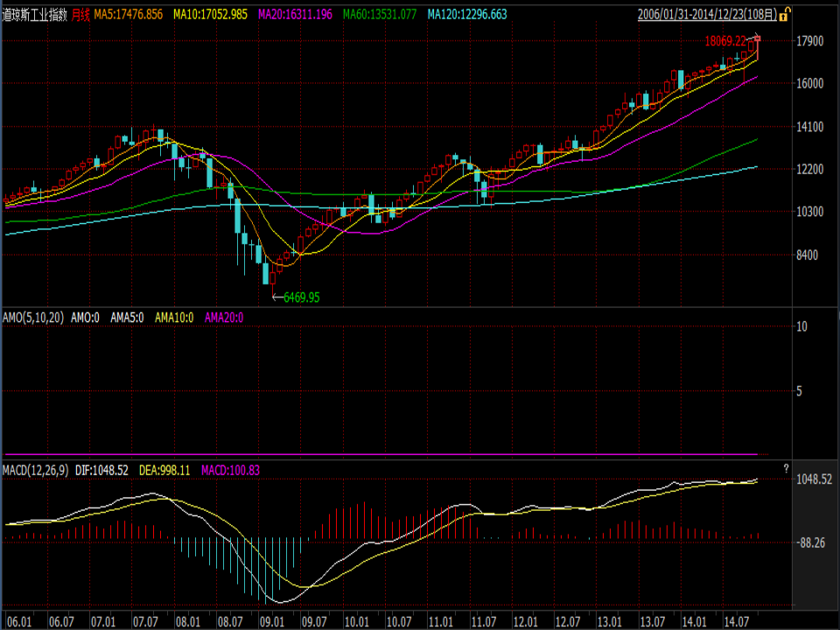
Task: Click the 17900 price axis label
Action: pos(810,41)
